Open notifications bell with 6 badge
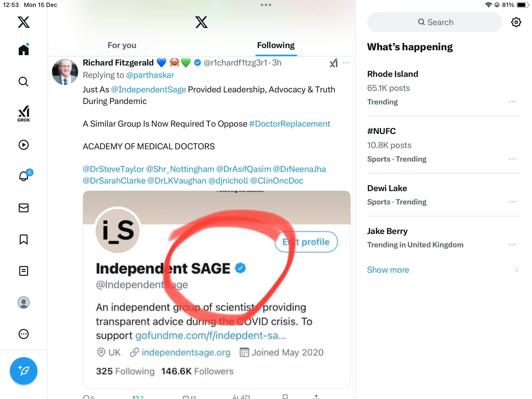This screenshot has height=399, width=532. coord(24,176)
